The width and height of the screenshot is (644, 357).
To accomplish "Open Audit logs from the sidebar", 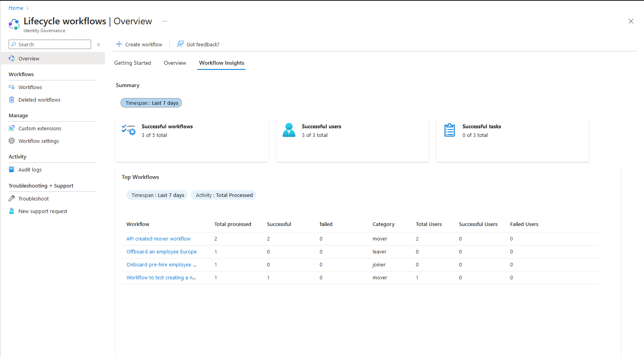I will [x=29, y=169].
